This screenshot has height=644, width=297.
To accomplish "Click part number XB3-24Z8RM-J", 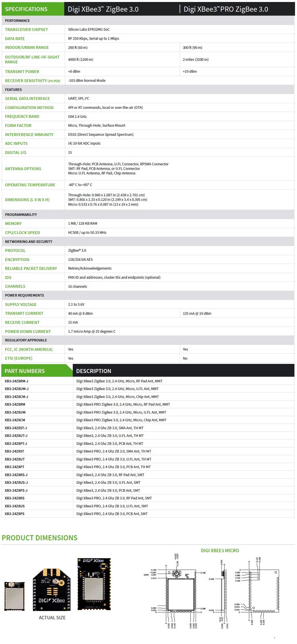I will pos(16,381).
